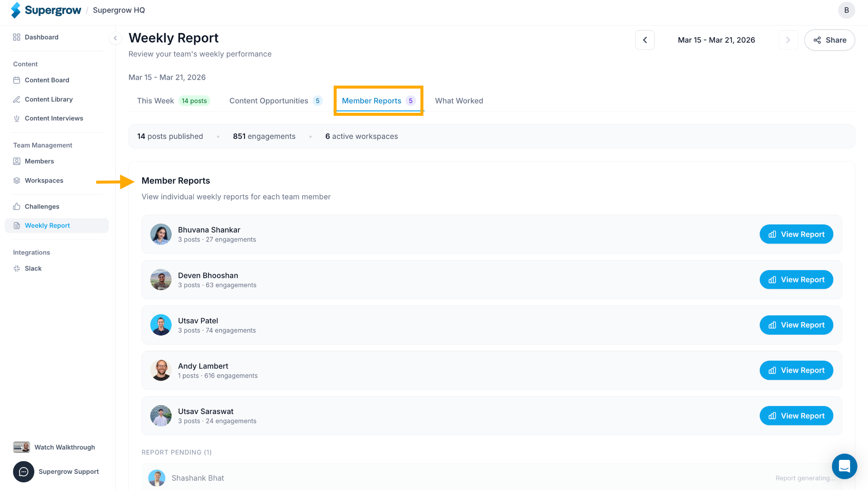This screenshot has width=868, height=490.
Task: View report for Andy Lambert
Action: click(796, 370)
